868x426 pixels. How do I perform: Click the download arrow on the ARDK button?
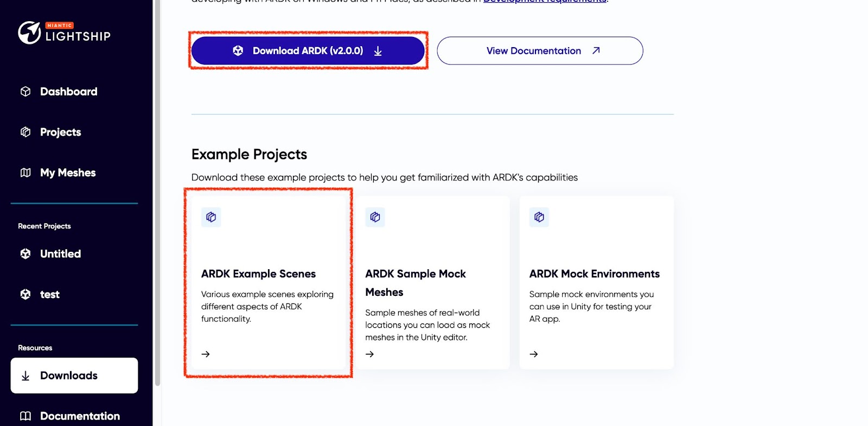378,51
